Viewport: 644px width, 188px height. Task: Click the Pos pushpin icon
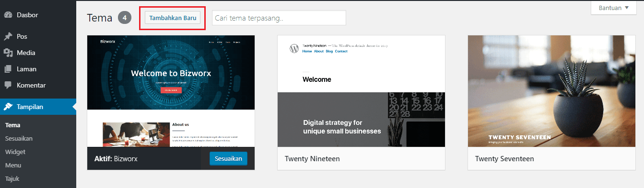[8, 37]
